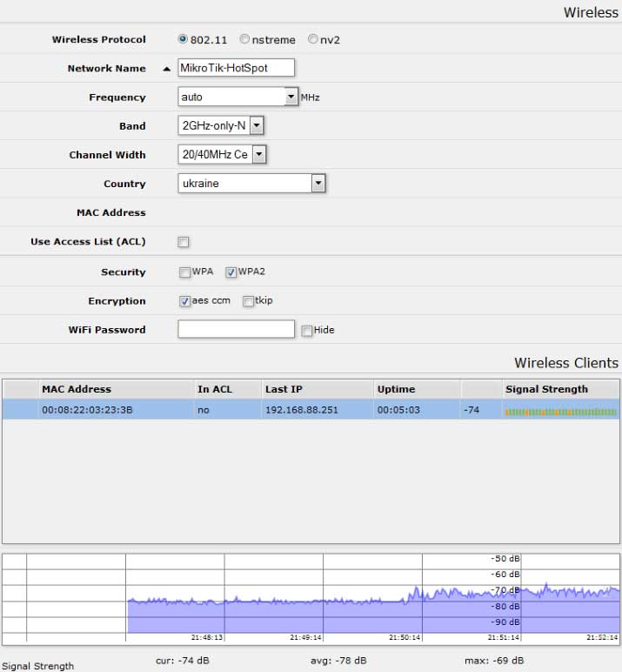Open the Country selection dropdown
The image size is (622, 672).
click(x=318, y=184)
